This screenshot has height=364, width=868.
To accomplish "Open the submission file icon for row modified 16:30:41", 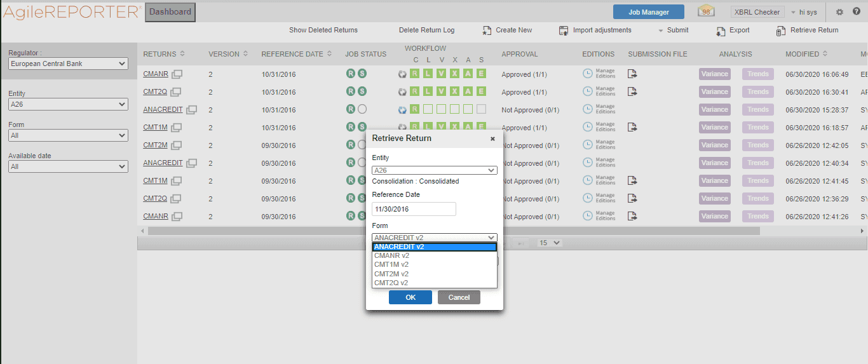I will pyautogui.click(x=632, y=91).
